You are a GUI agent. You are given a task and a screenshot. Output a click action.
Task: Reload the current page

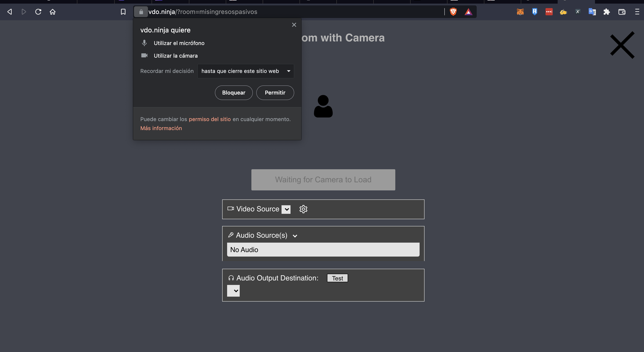(x=38, y=12)
